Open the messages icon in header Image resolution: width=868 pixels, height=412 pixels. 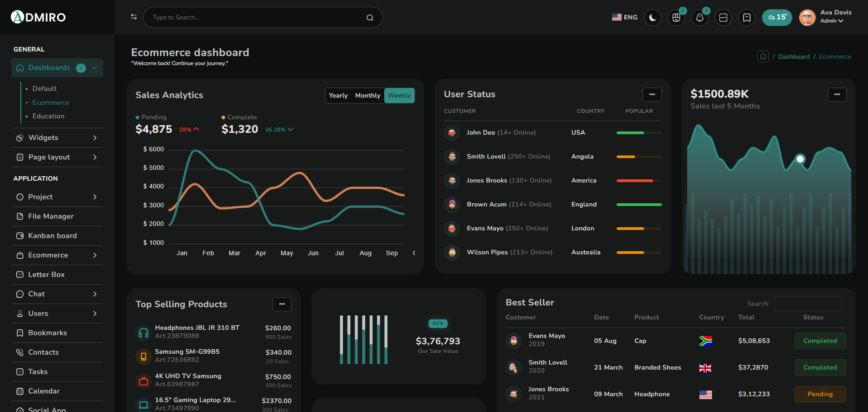pyautogui.click(x=723, y=18)
